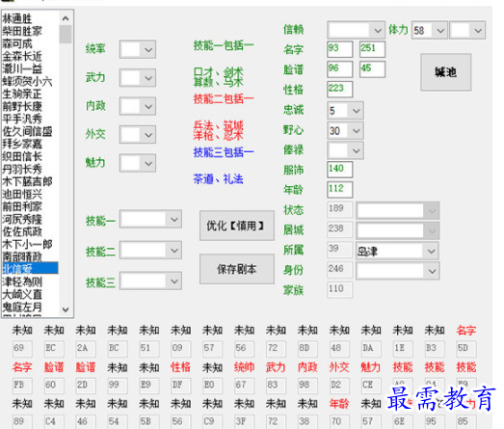Select 森可成 in the list
The height and width of the screenshot is (429, 504).
point(17,43)
